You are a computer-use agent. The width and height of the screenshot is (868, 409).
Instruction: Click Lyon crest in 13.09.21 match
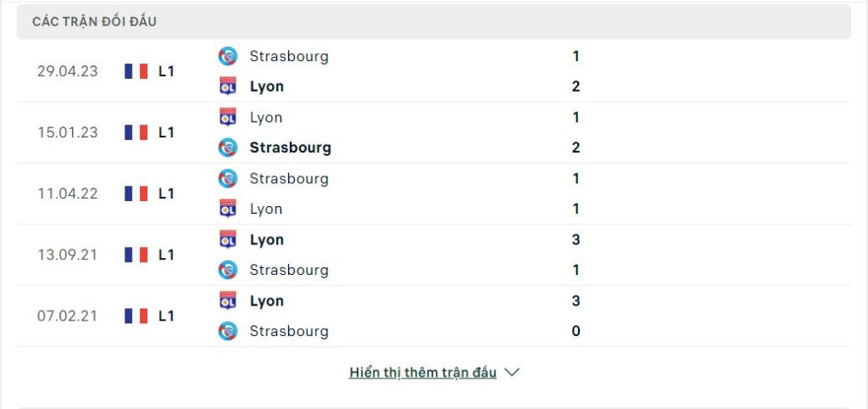coord(227,239)
